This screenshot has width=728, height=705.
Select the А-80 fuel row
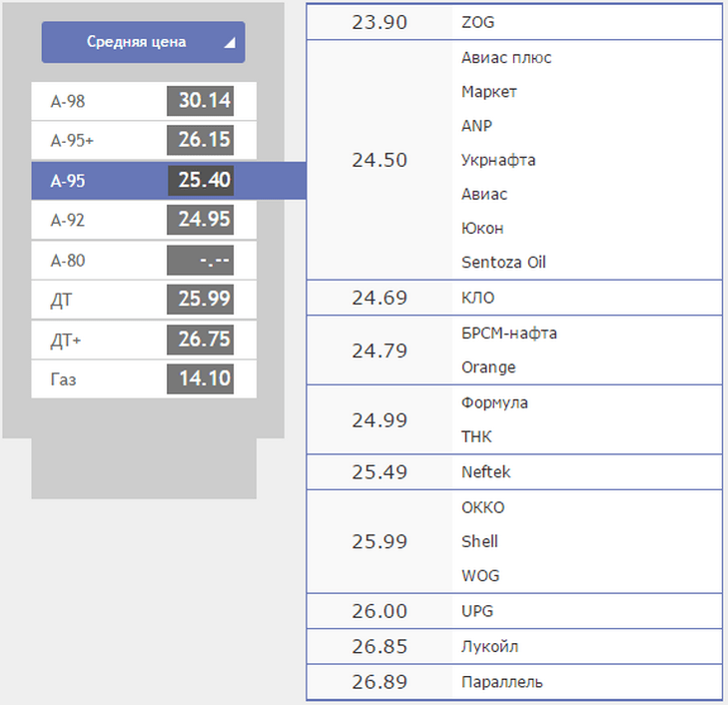144,261
